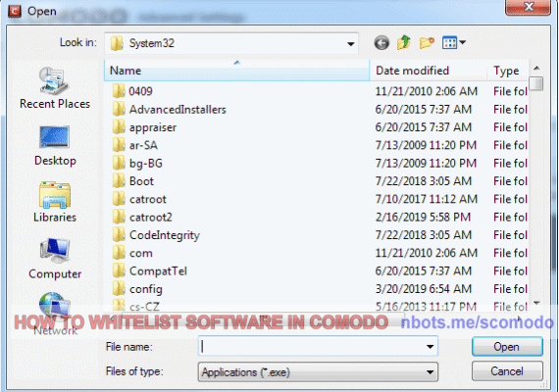Sort by Type column header
The height and width of the screenshot is (392, 559).
[x=507, y=71]
